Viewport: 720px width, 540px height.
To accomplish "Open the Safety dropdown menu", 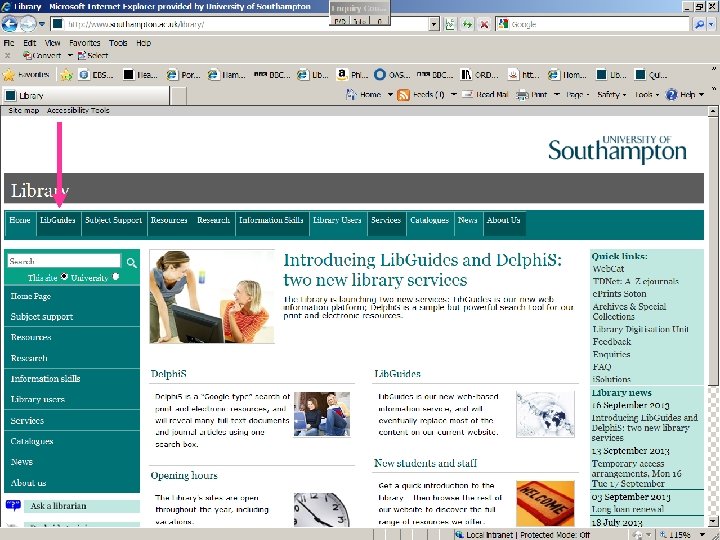I will click(611, 95).
